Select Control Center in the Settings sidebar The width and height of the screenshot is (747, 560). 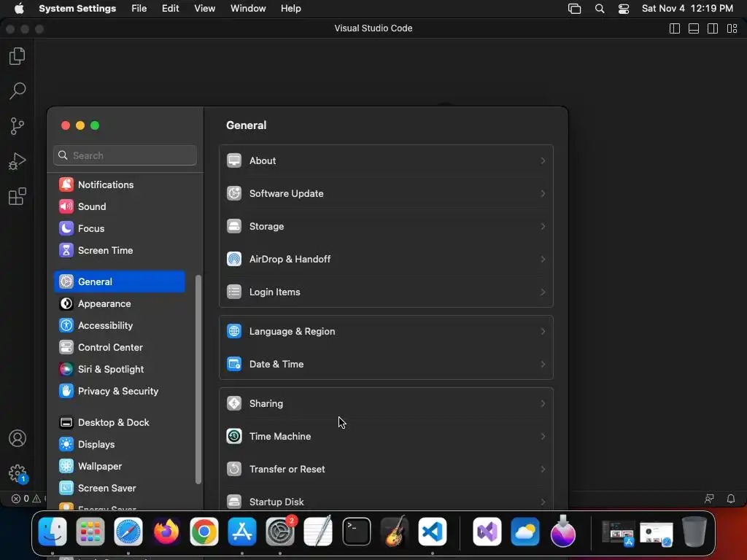pos(119,348)
